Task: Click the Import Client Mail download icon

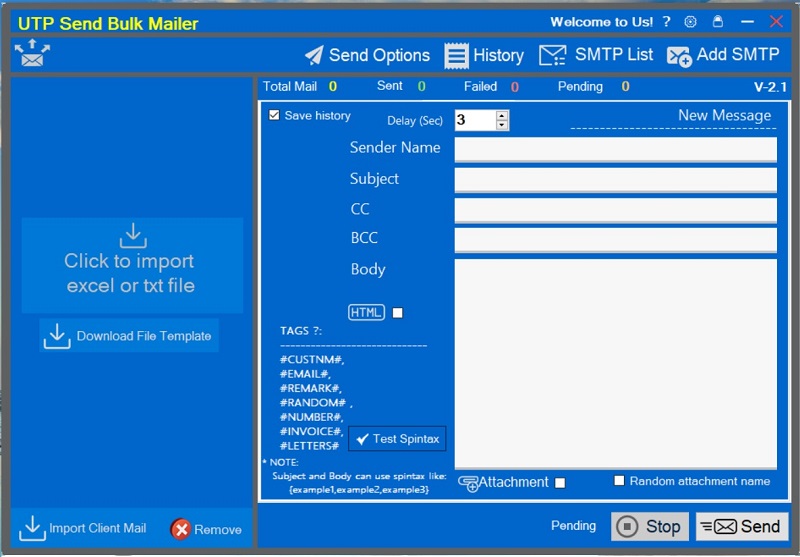Action: [32, 528]
